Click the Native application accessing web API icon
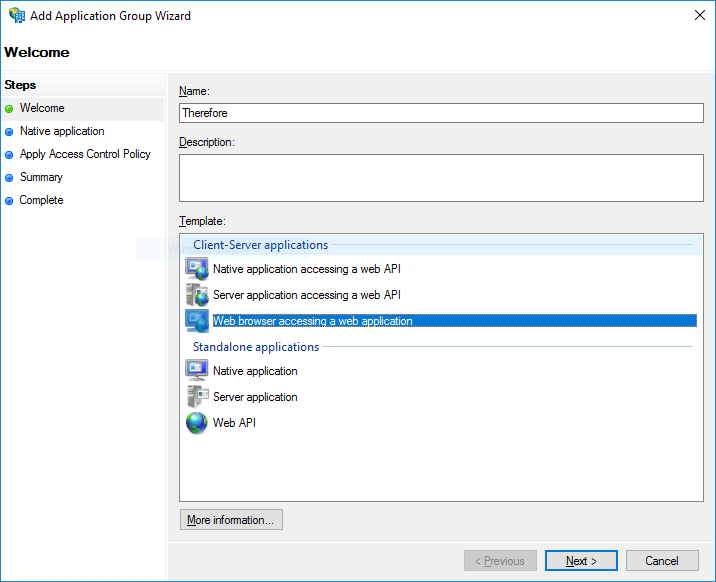The image size is (716, 582). point(197,269)
